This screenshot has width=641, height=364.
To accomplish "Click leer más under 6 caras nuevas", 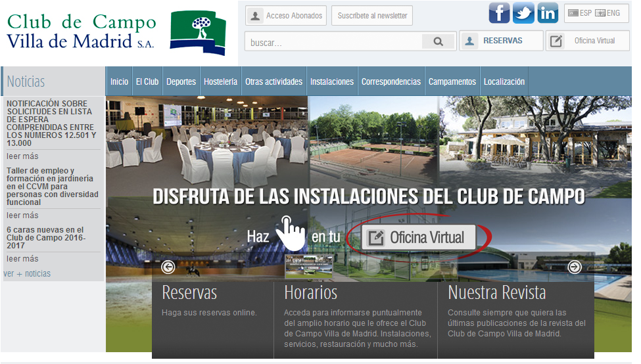I will point(22,259).
